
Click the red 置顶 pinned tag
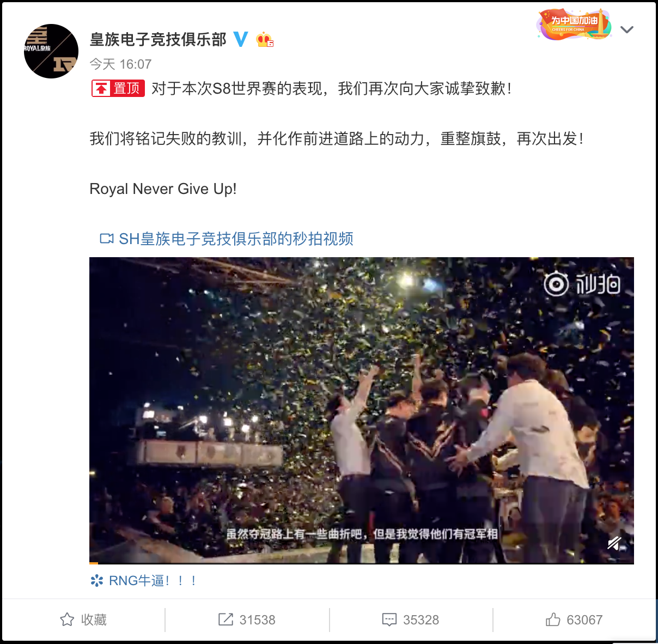pyautogui.click(x=118, y=88)
